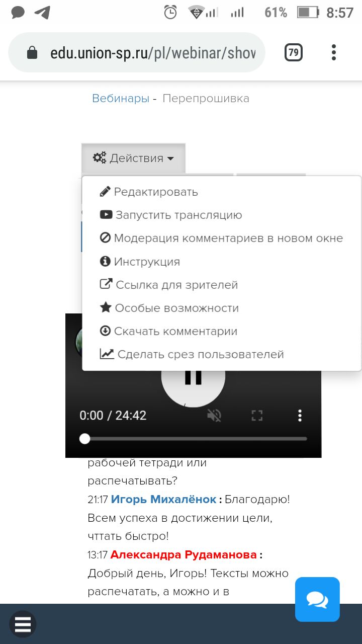Open the hamburger menu at bottom
The image size is (362, 644).
23,624
